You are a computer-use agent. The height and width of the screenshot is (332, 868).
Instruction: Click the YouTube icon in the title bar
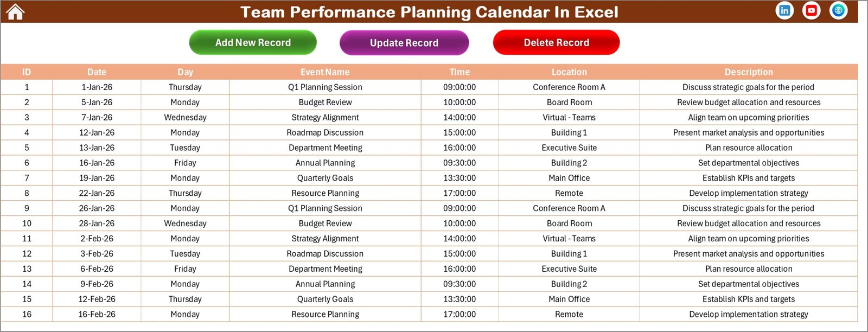click(x=811, y=10)
